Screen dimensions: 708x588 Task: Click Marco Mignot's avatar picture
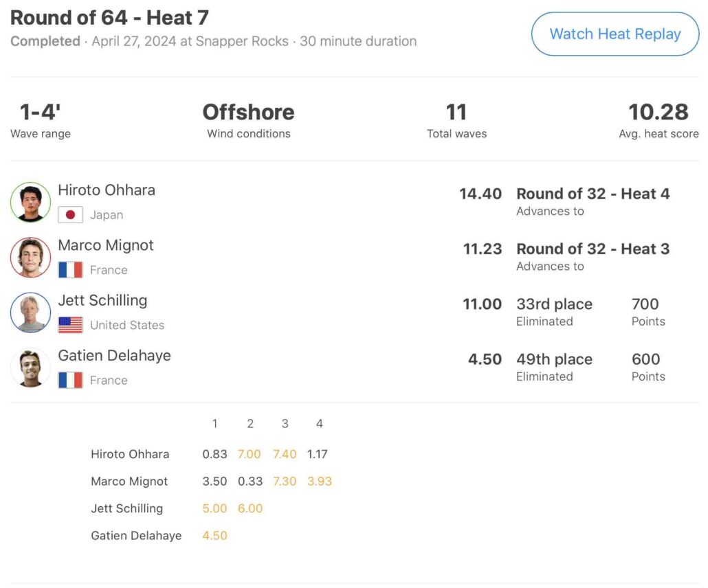31,257
